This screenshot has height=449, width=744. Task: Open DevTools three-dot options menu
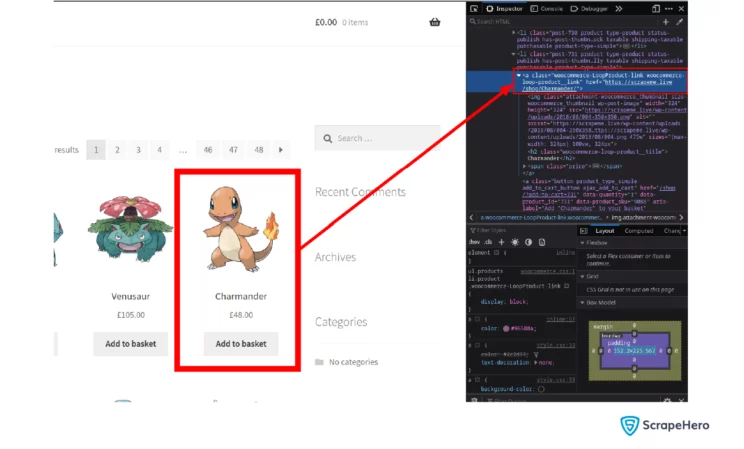669,9
